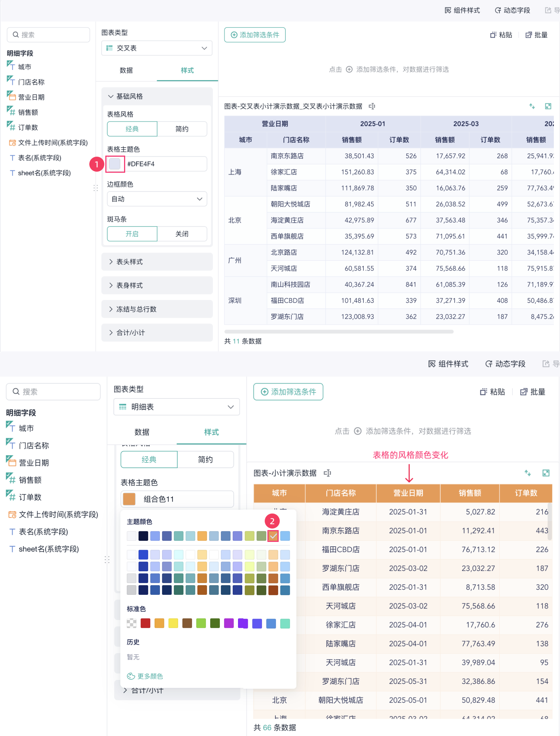Open the 边框颜色 自动 dropdown
The width and height of the screenshot is (560, 736).
tap(157, 199)
